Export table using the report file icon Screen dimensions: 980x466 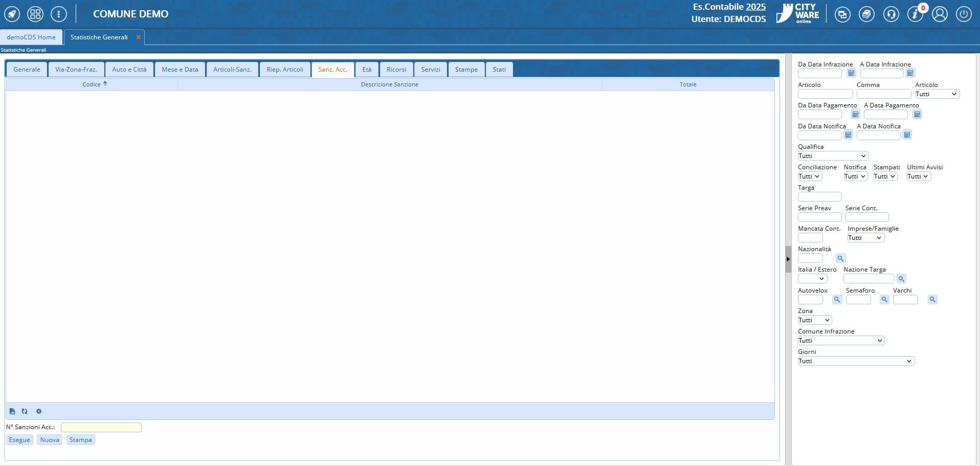(12, 411)
